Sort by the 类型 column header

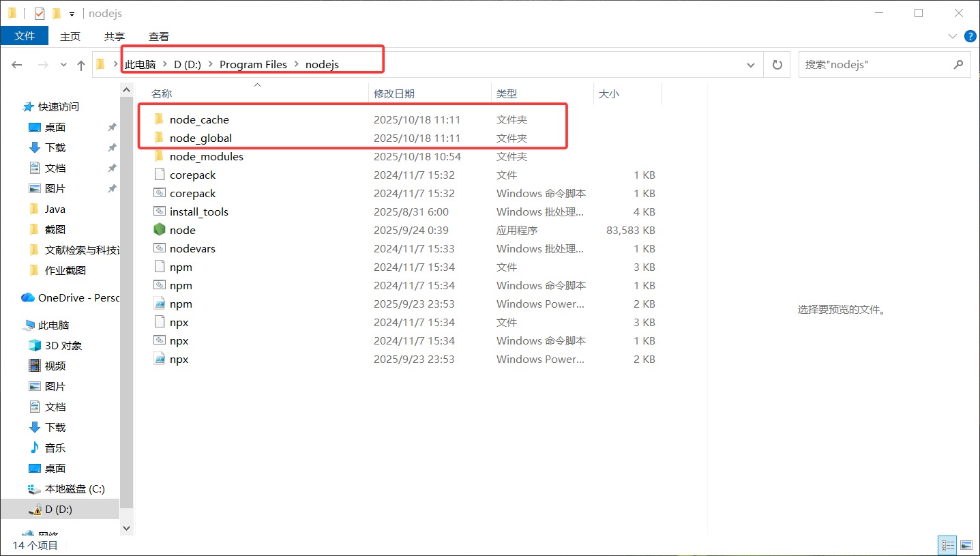tap(507, 93)
